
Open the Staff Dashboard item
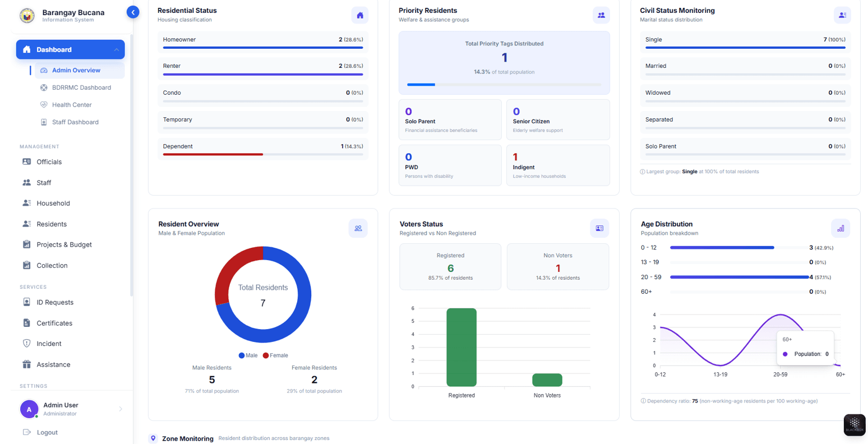pos(80,122)
